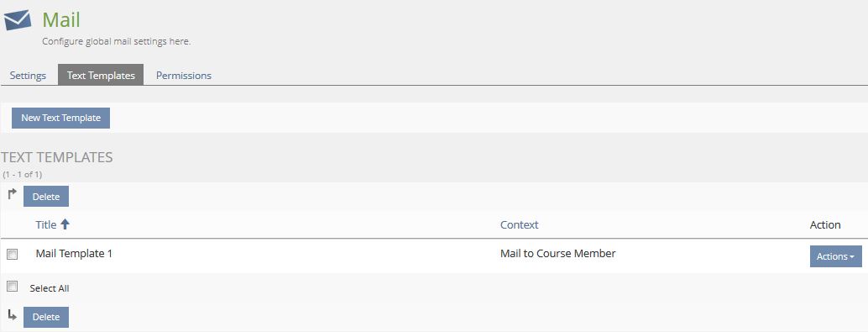Click the Select All label text
Viewport: 868px width, 332px height.
click(50, 288)
